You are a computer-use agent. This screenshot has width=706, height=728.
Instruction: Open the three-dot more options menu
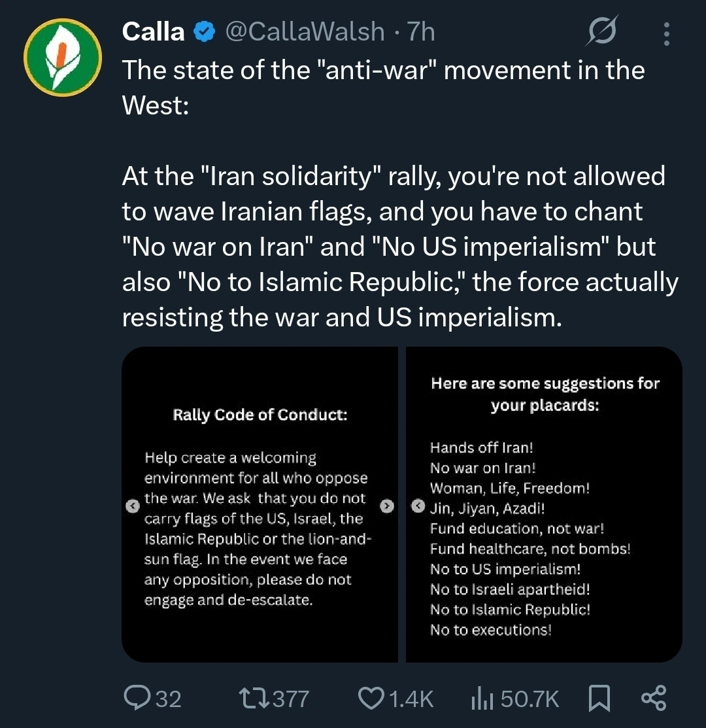click(x=666, y=33)
